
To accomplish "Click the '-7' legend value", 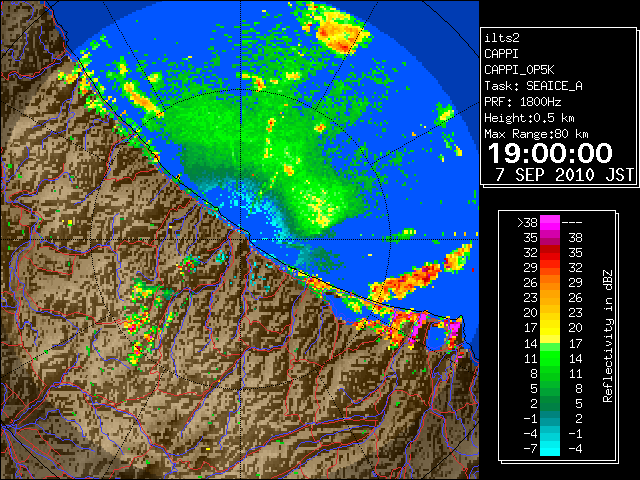I will pyautogui.click(x=530, y=449).
